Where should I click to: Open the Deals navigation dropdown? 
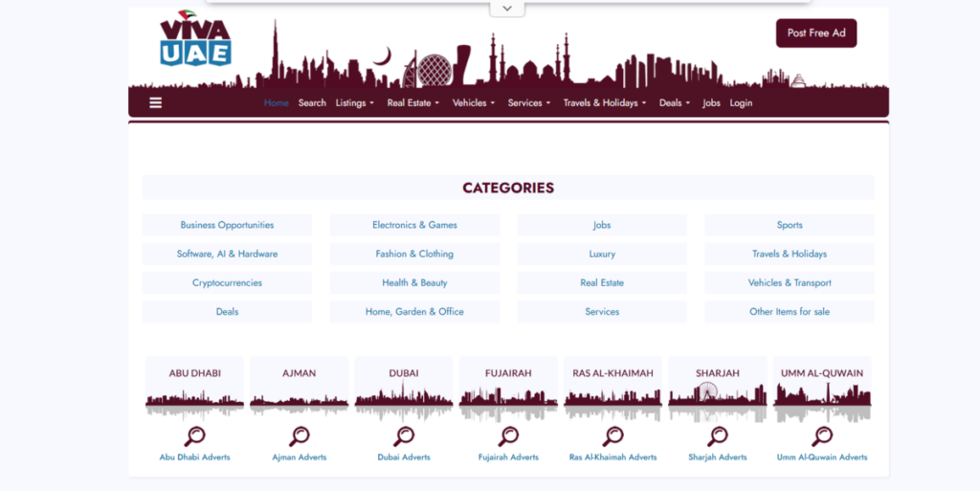pyautogui.click(x=675, y=103)
